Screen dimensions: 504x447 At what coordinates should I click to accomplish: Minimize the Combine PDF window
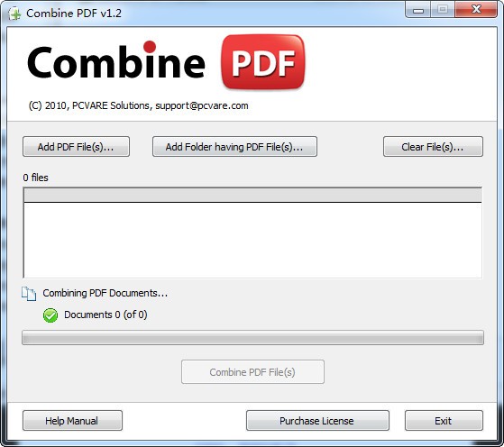[418, 10]
